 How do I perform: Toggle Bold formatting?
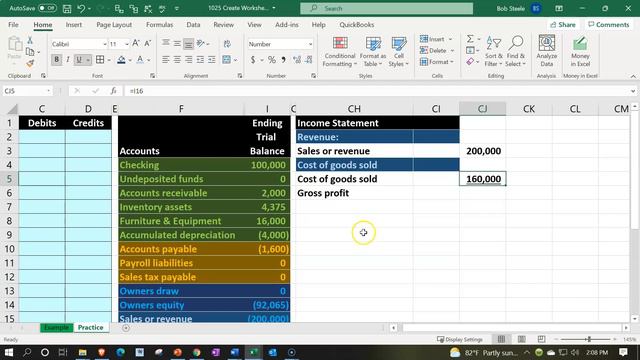coord(56,60)
